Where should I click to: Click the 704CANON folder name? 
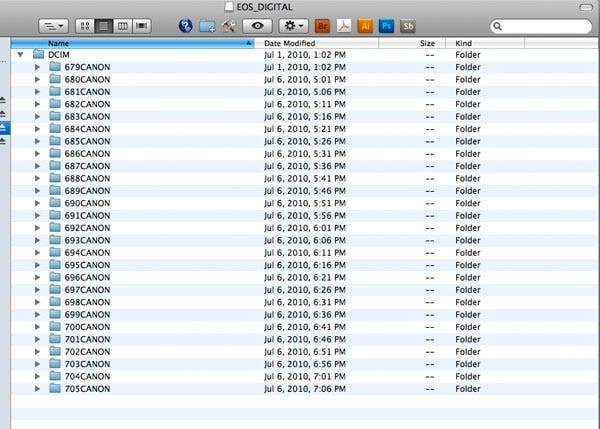tap(87, 376)
